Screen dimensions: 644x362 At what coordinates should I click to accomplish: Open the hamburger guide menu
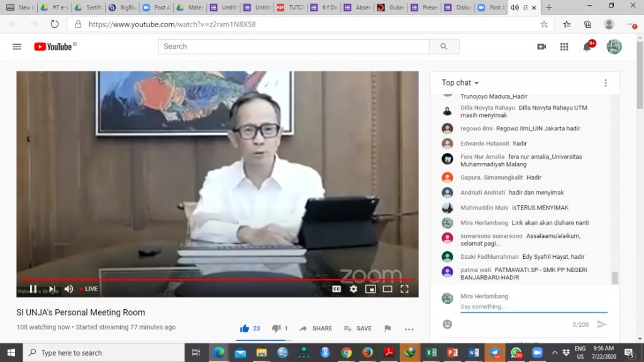(x=17, y=47)
